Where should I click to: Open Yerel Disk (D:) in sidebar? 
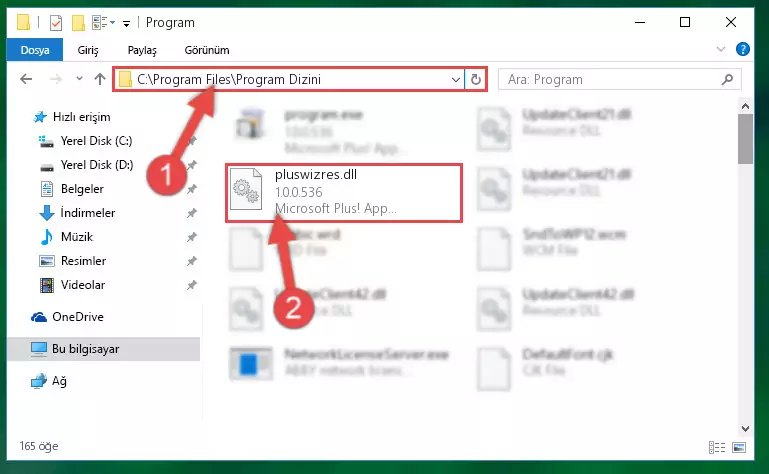click(x=97, y=165)
